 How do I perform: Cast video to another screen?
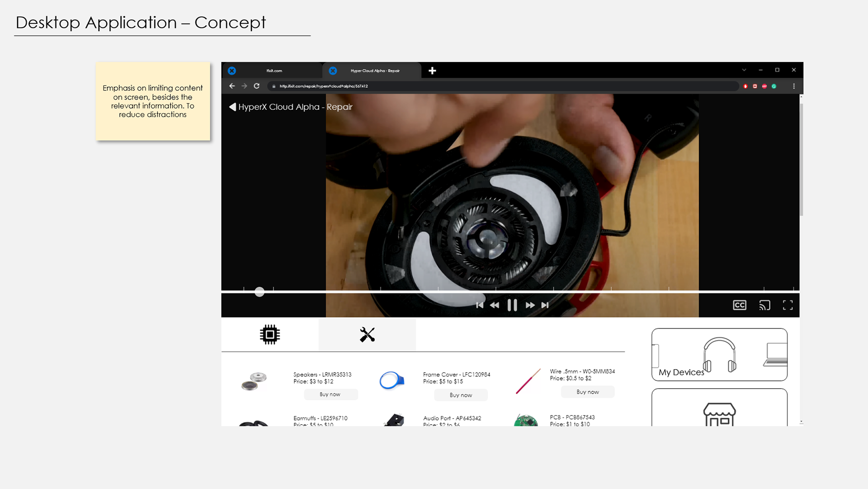(x=764, y=305)
